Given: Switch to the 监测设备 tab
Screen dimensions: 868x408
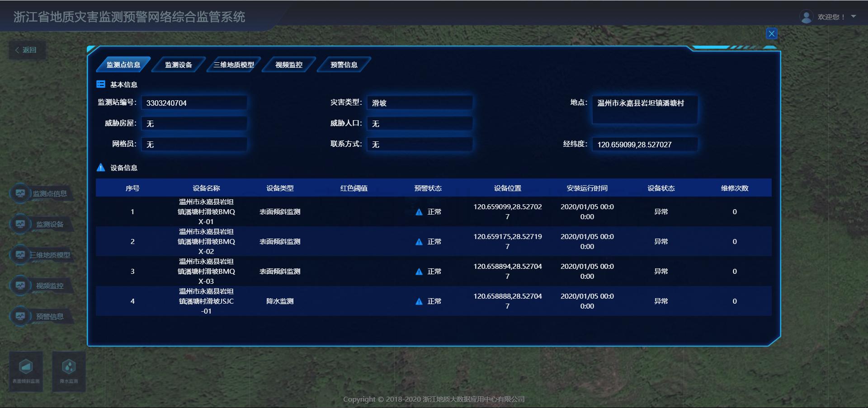Looking at the screenshot, I should 178,65.
